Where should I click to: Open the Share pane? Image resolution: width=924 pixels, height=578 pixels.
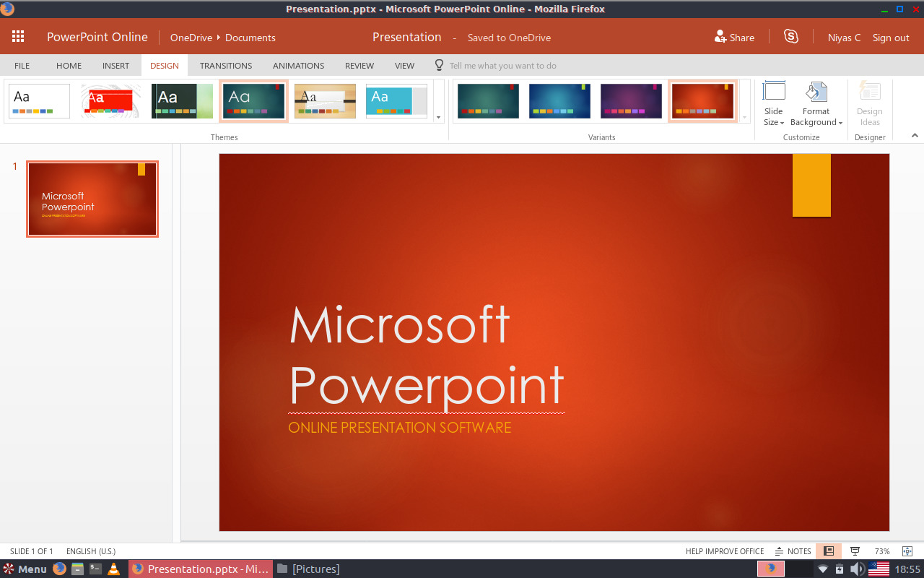tap(734, 37)
